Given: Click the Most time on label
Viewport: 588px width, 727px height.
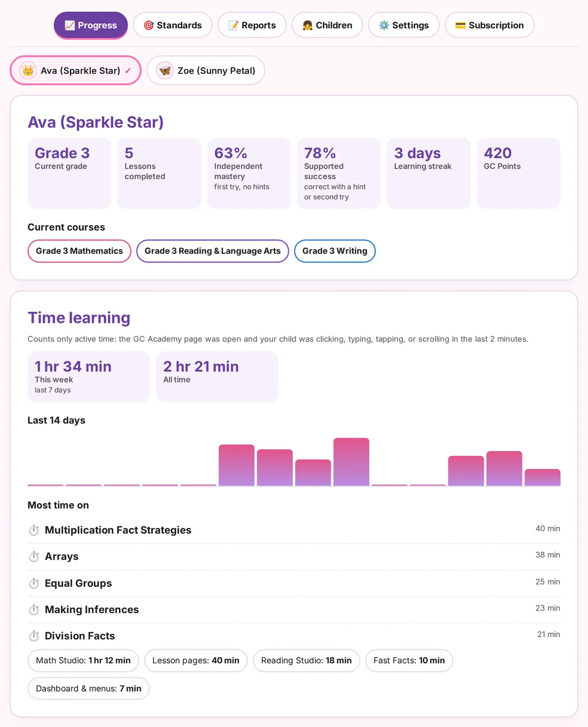Looking at the screenshot, I should (58, 505).
